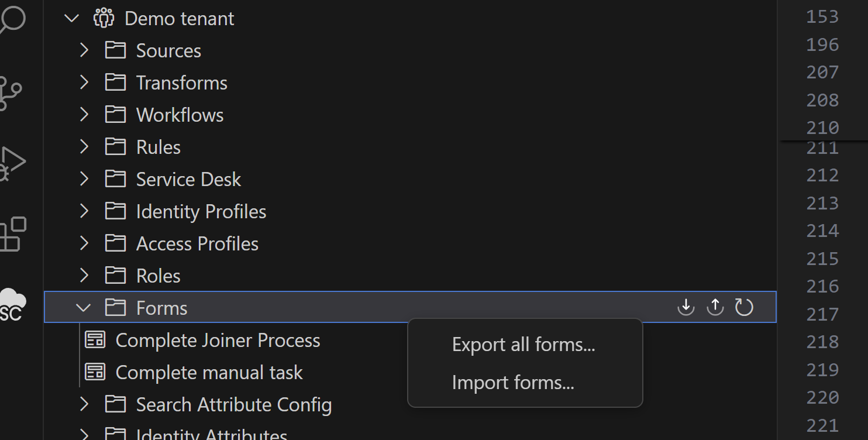Choose Export all forms from context menu
The image size is (868, 440).
tap(523, 345)
